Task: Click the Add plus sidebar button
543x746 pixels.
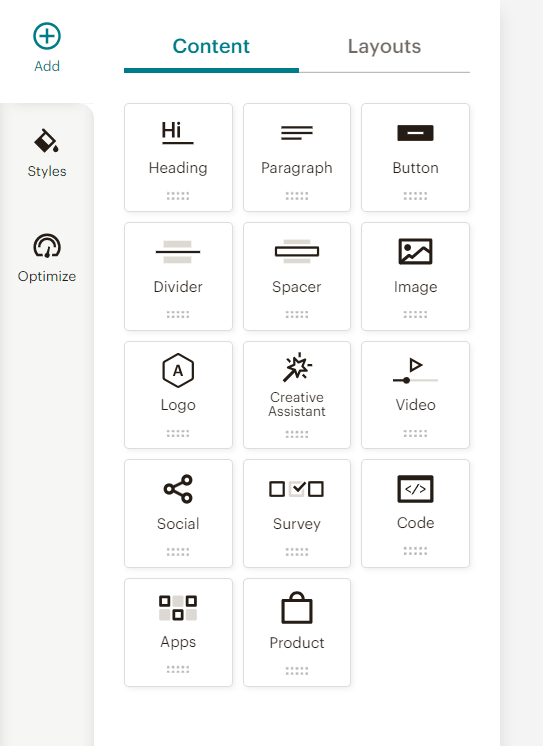Action: [x=47, y=48]
